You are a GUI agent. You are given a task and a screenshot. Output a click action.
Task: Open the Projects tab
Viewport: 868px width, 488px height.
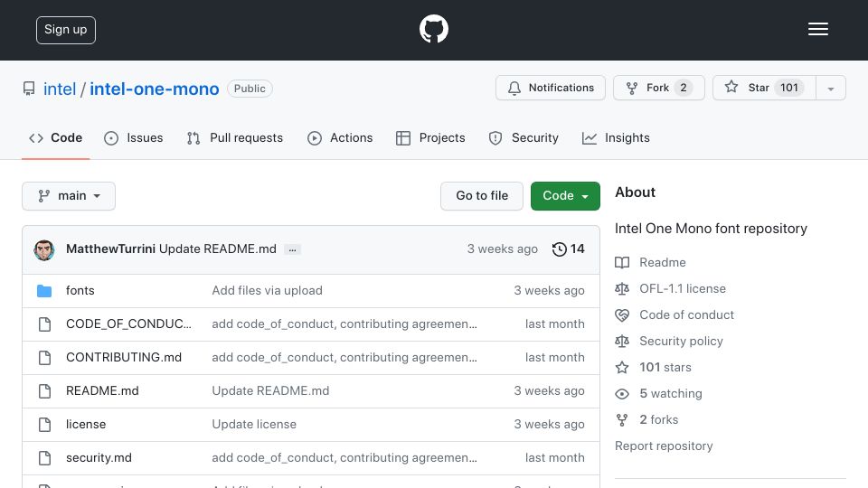click(430, 137)
